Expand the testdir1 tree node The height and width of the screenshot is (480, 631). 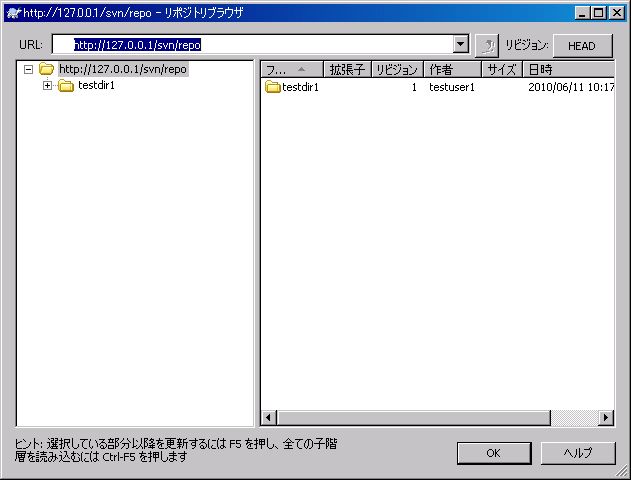47,86
